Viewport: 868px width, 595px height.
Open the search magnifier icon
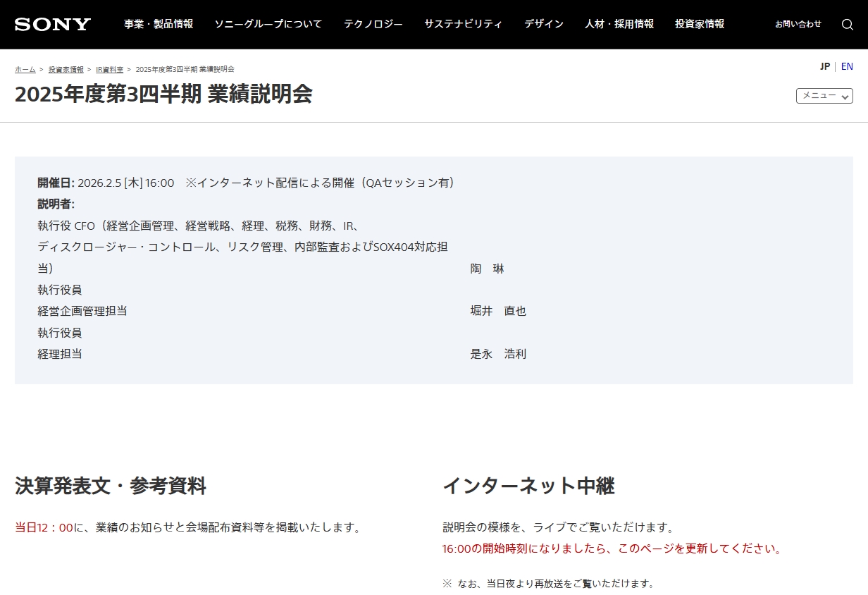coord(848,25)
